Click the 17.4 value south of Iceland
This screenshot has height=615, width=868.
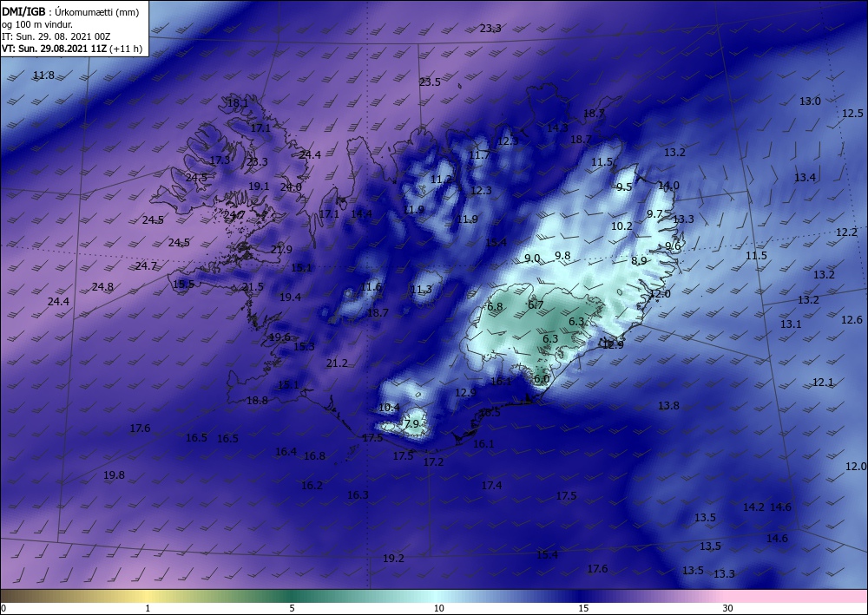click(491, 485)
